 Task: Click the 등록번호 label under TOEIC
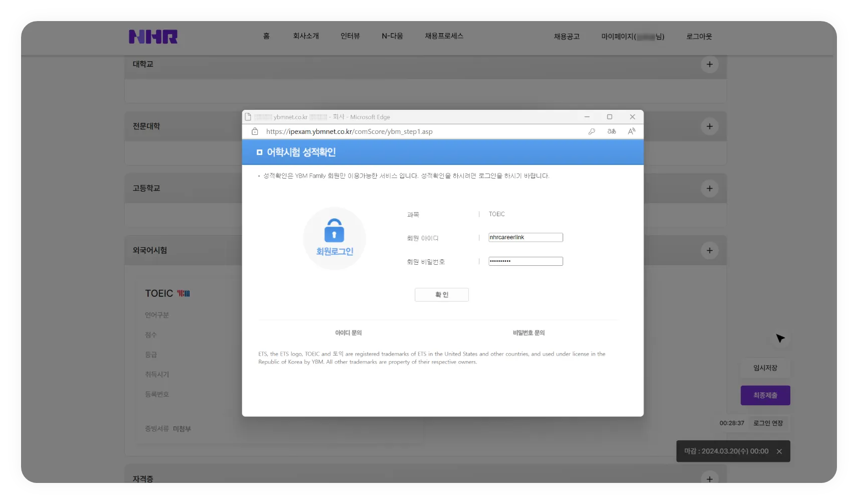click(x=157, y=394)
